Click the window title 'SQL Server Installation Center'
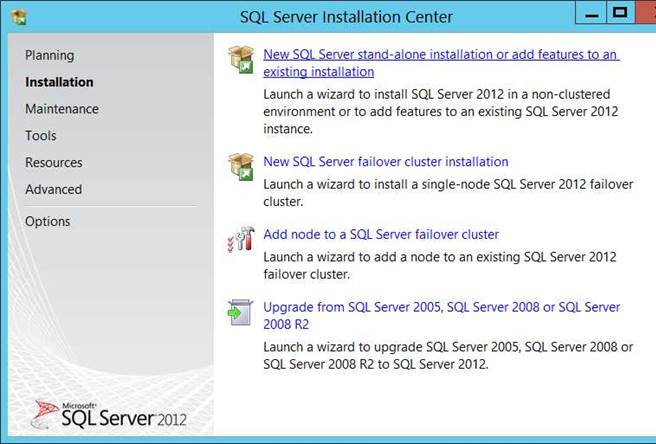 [346, 17]
